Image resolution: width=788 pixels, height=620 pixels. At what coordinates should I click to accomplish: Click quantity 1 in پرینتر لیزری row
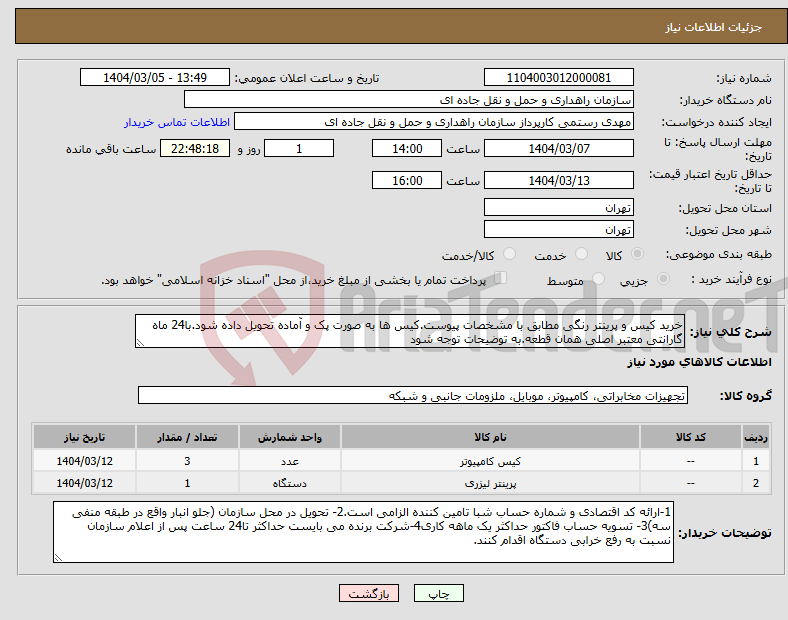pyautogui.click(x=187, y=483)
